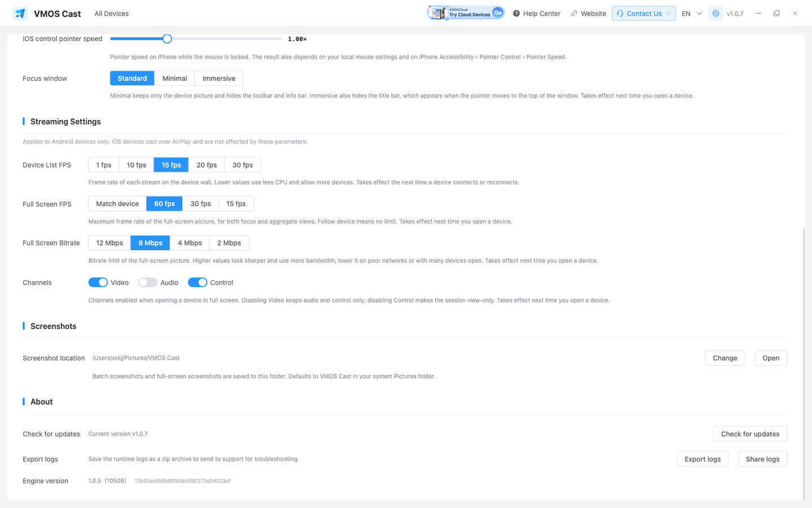
Task: Click the settings page vertical scrollbar
Action: tap(804, 364)
